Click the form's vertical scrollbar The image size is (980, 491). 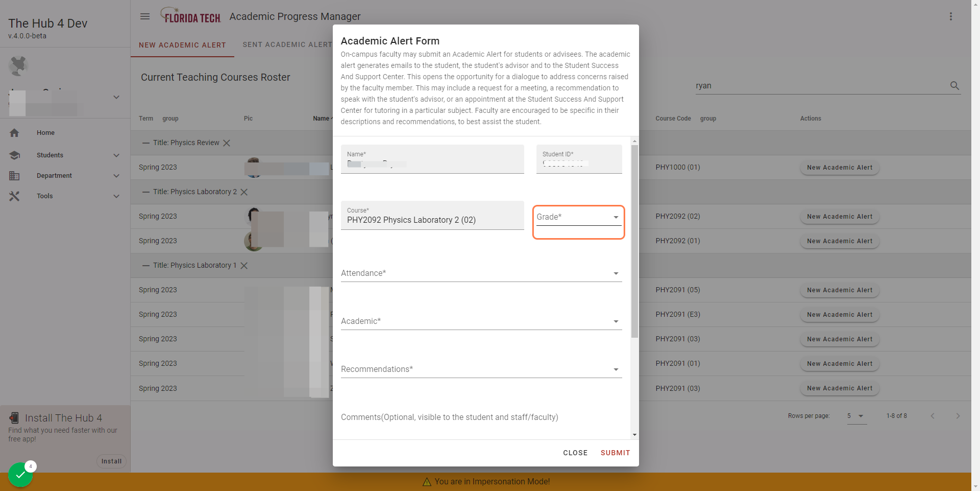634,241
